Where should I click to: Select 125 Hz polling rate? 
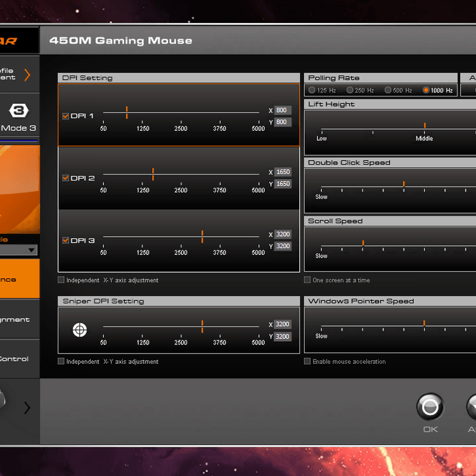click(312, 90)
